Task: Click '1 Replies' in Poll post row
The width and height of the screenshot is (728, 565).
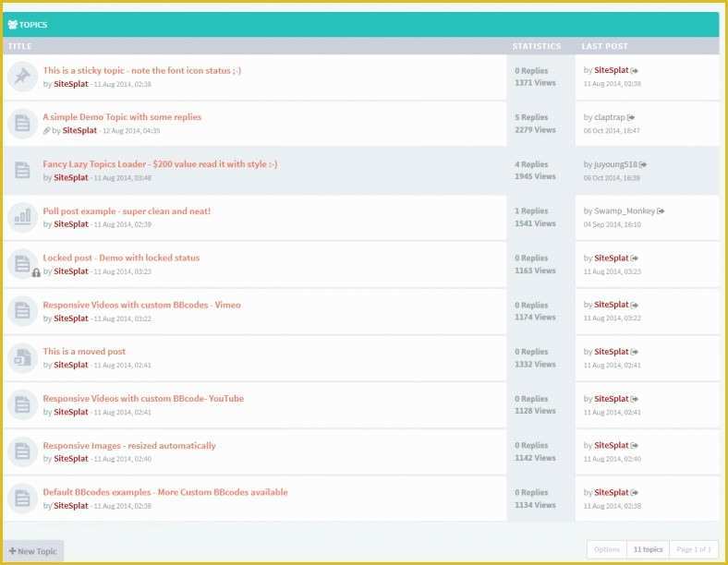Action: 531,211
